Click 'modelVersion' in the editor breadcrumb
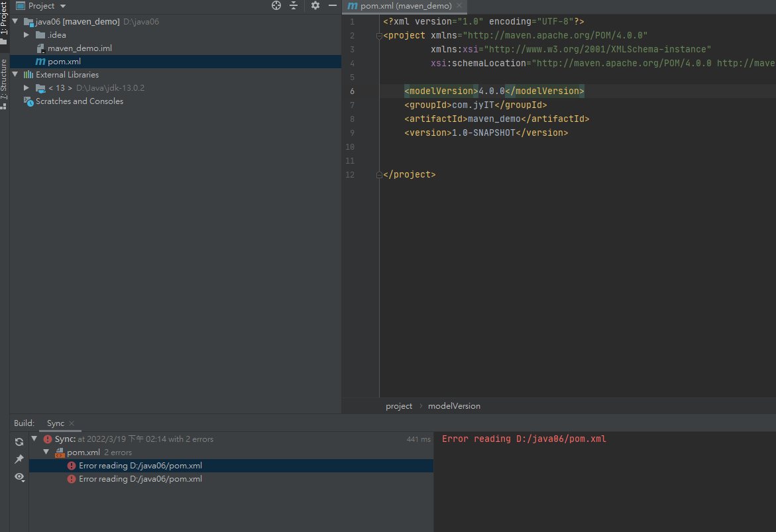776x532 pixels. pos(454,406)
